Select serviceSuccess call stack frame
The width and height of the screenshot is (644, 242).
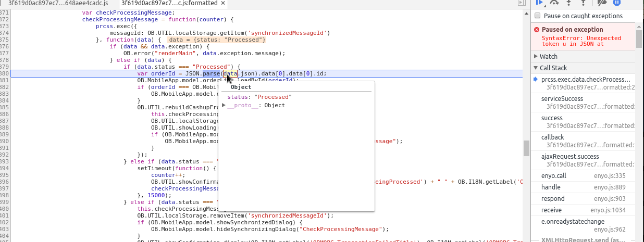tap(562, 99)
